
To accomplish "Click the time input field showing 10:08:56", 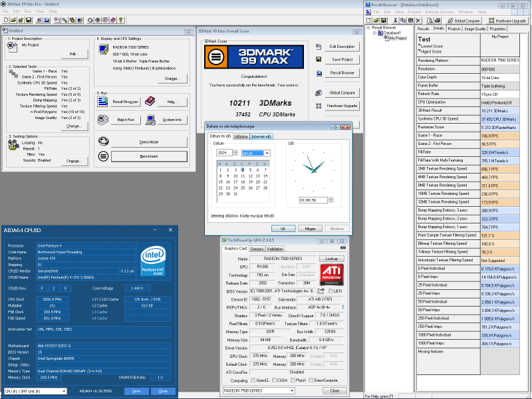I will 313,200.
